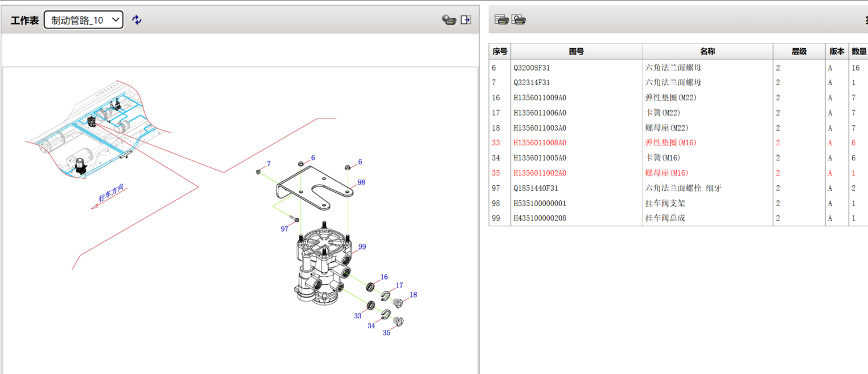Open the 制动管路_10 worksheet dropdown
This screenshot has height=374, width=868.
[84, 20]
